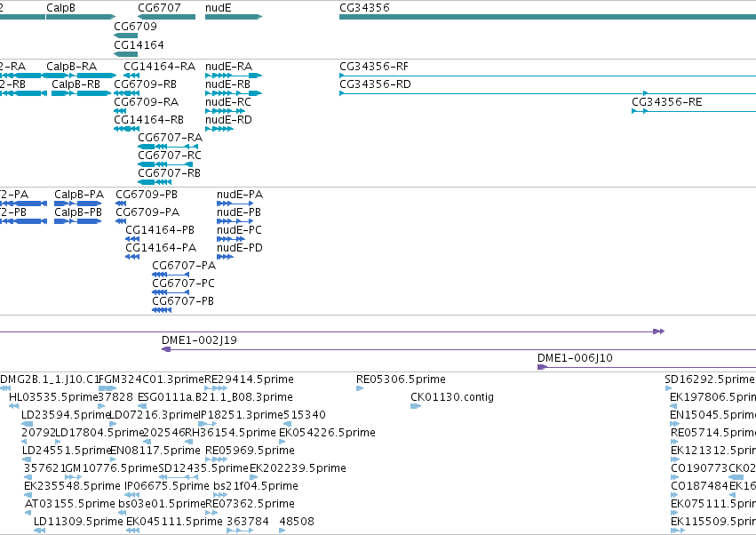Select protein nudE-PD
The width and height of the screenshot is (756, 535).
tap(225, 257)
